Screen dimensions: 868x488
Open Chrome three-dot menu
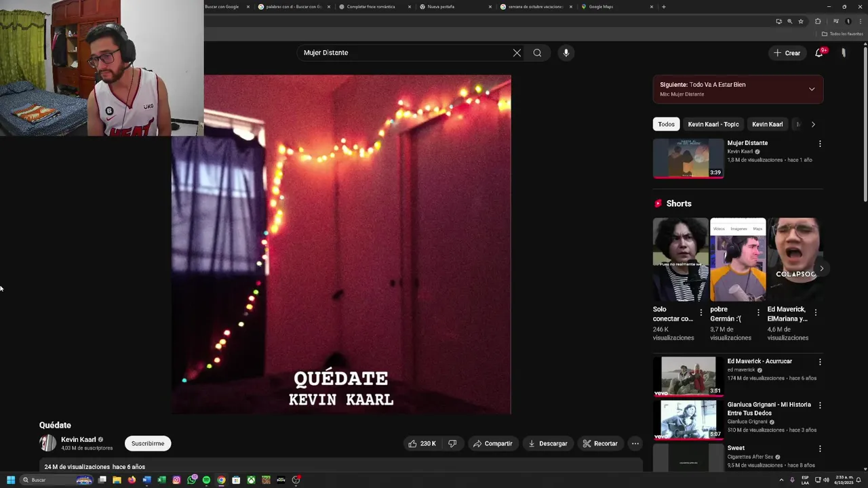tap(859, 21)
